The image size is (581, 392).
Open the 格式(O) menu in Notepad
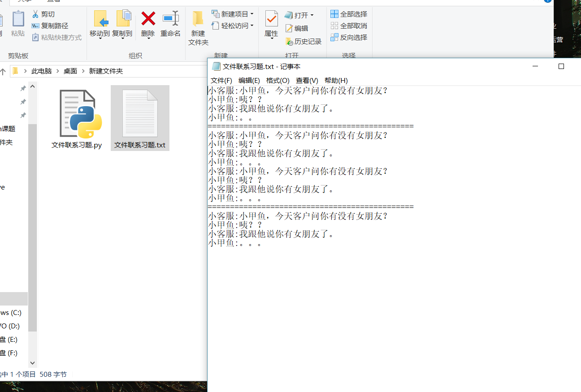point(277,81)
